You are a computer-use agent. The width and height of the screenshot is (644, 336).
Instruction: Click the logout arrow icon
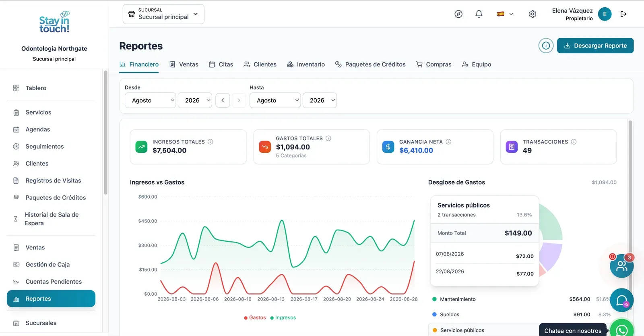pyautogui.click(x=623, y=14)
